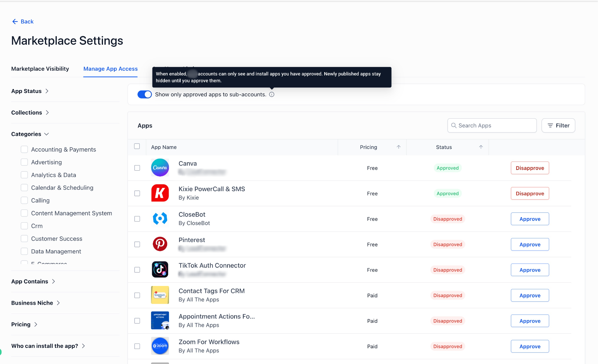598x364 pixels.
Task: Click the Status column sort arrow
Action: click(x=481, y=147)
